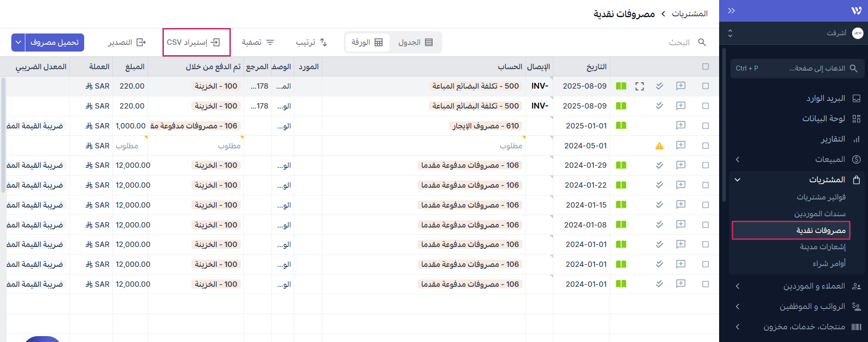Check the checkbox for the 2024-05-01 row
Image resolution: width=868 pixels, height=342 pixels.
pos(706,146)
